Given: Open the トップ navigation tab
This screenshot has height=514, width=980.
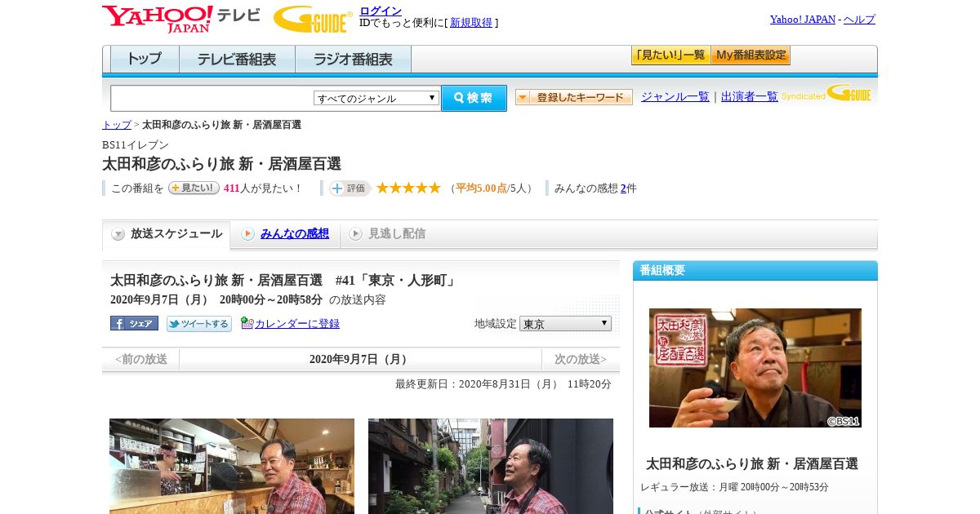Looking at the screenshot, I should (x=145, y=60).
